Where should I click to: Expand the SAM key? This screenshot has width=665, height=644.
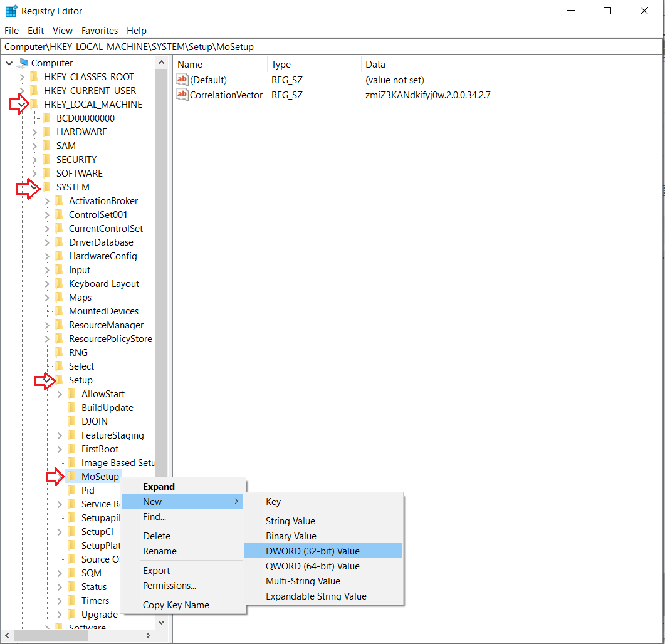tap(34, 146)
